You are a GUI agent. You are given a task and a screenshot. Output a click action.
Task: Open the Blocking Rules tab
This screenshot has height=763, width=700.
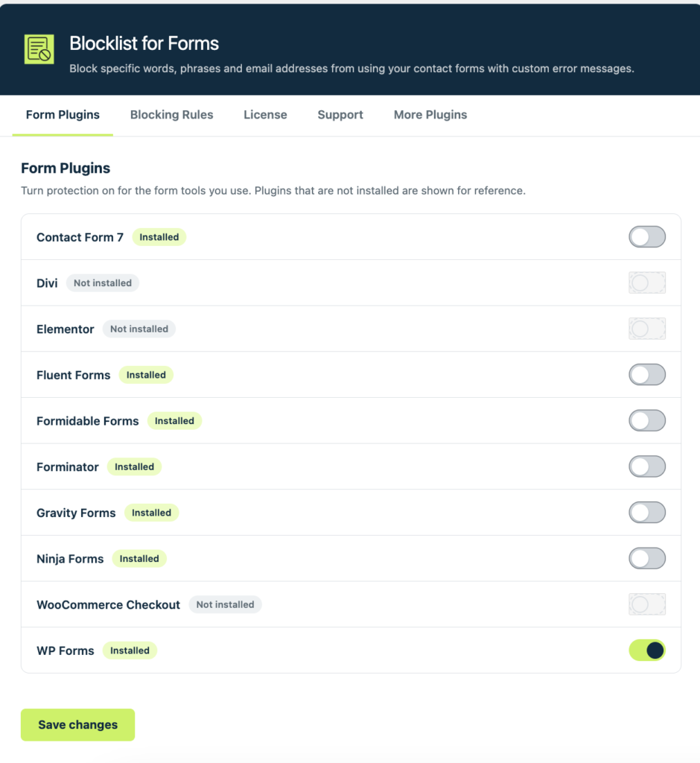point(172,115)
